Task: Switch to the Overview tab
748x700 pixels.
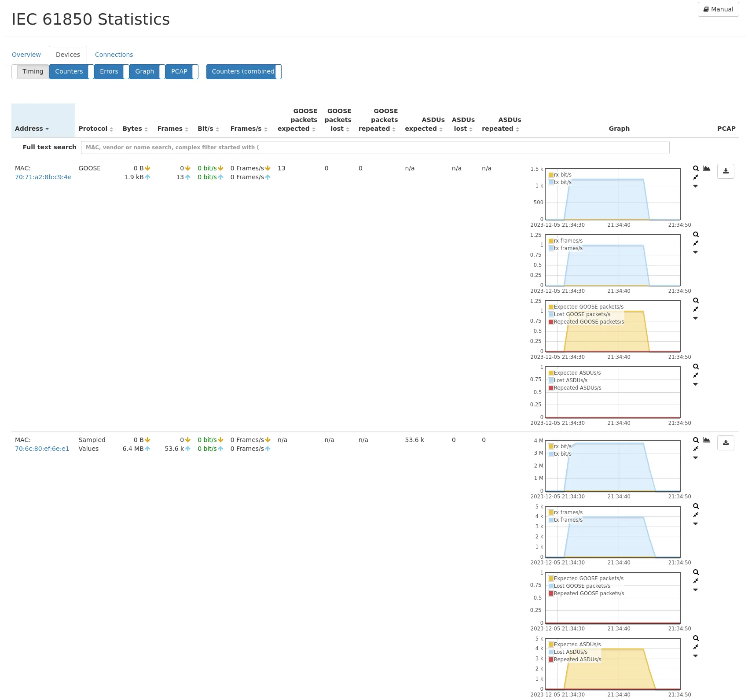Action: click(x=26, y=55)
